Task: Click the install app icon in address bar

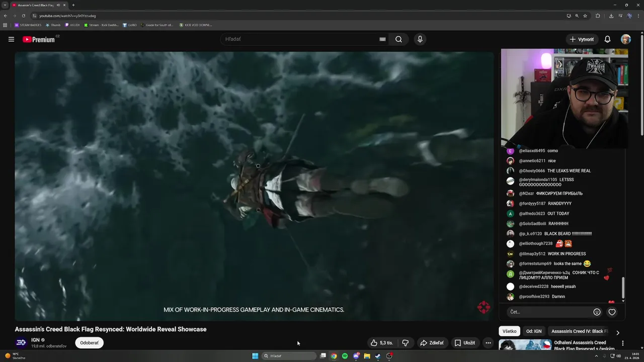Action: [569, 16]
